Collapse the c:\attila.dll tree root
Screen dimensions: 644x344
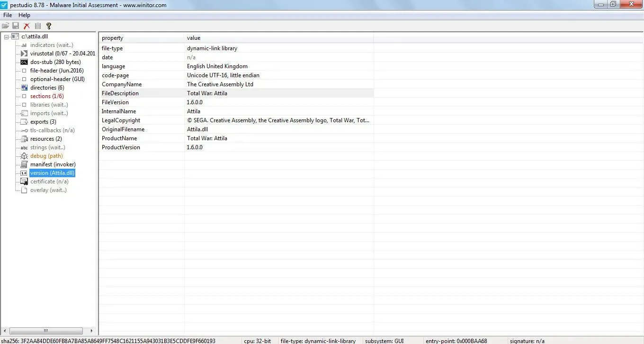[5, 36]
